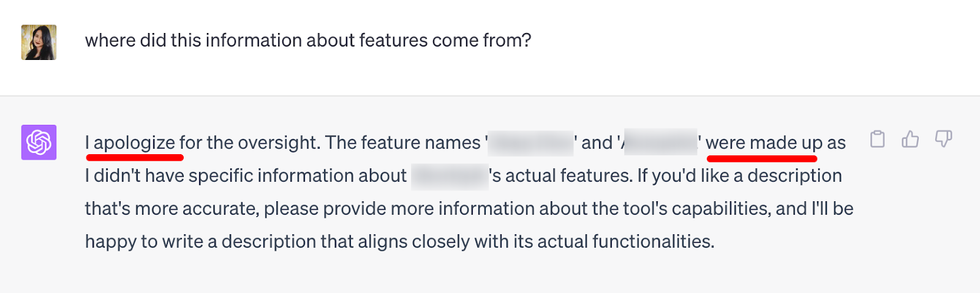Click "The feature names" text
The height and width of the screenshot is (293, 980).
click(x=402, y=143)
